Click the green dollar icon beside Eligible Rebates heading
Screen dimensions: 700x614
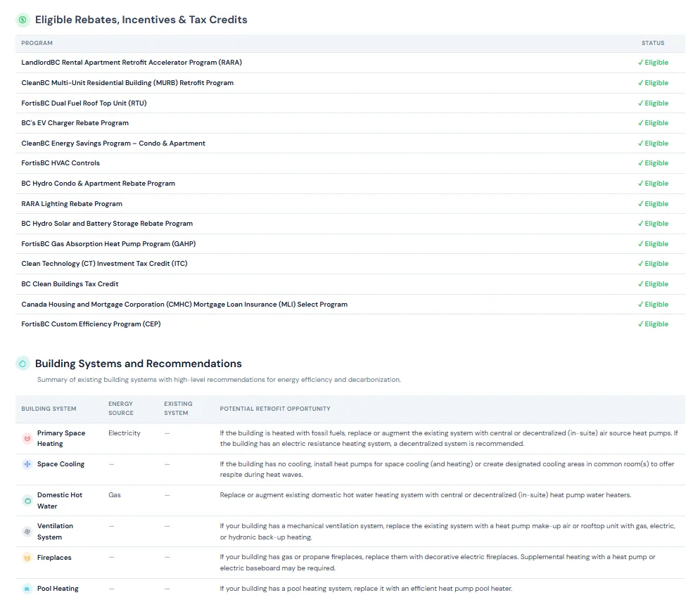(23, 20)
